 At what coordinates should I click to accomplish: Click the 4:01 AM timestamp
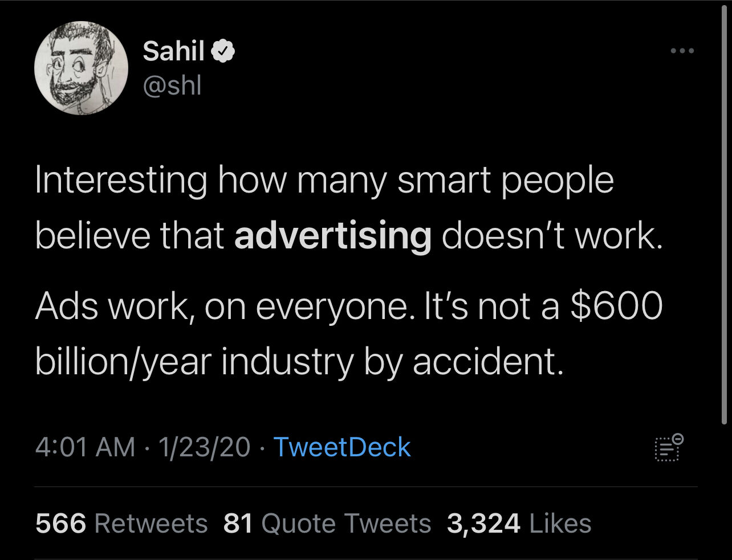(85, 447)
